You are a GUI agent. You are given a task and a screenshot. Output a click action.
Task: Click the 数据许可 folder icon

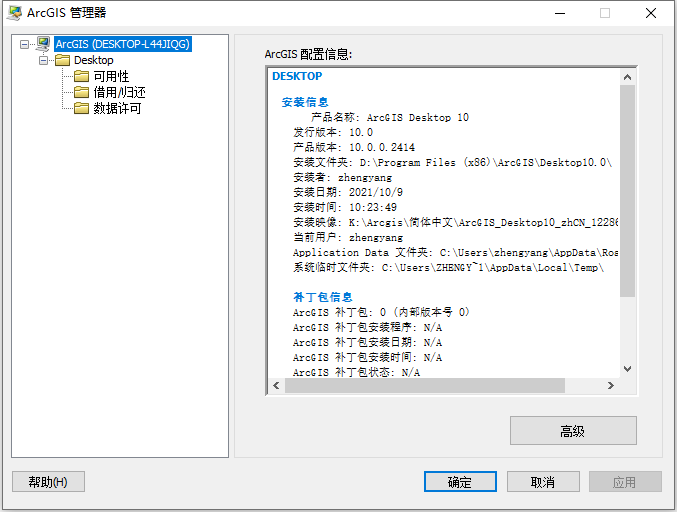81,108
